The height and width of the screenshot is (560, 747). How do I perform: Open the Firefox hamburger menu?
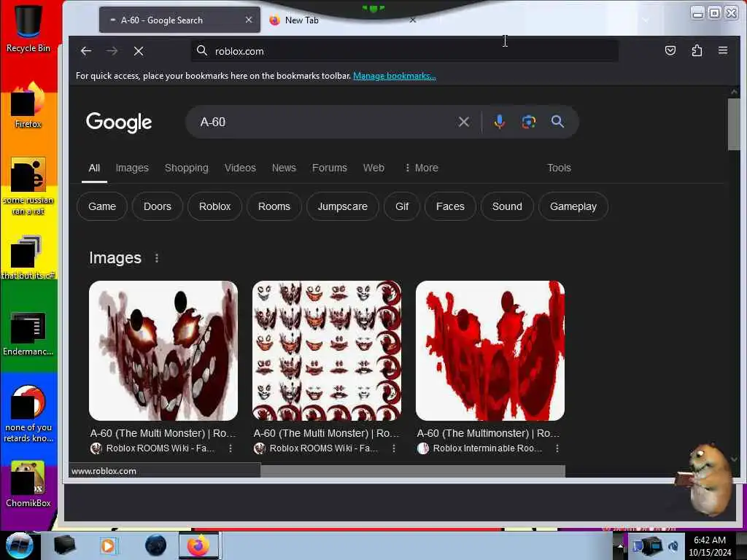723,50
